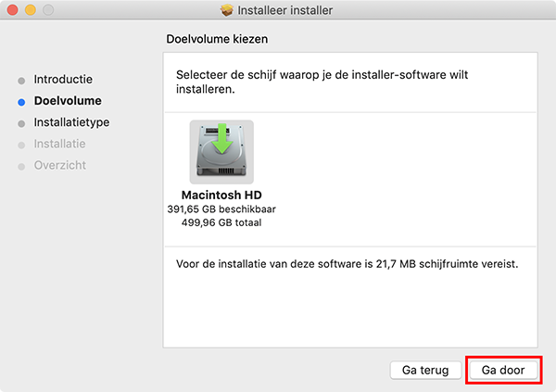Select the Macintosh HD disk icon
This screenshot has height=392, width=556.
coord(221,152)
